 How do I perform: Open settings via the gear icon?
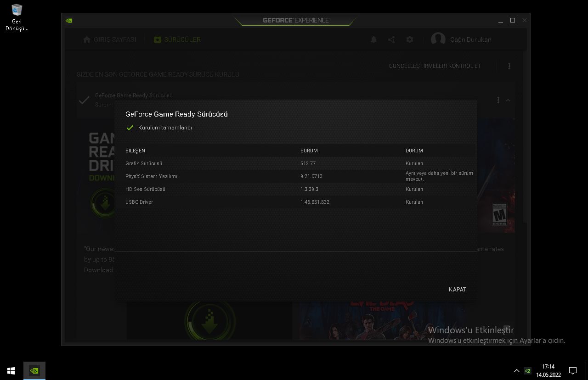pyautogui.click(x=410, y=39)
